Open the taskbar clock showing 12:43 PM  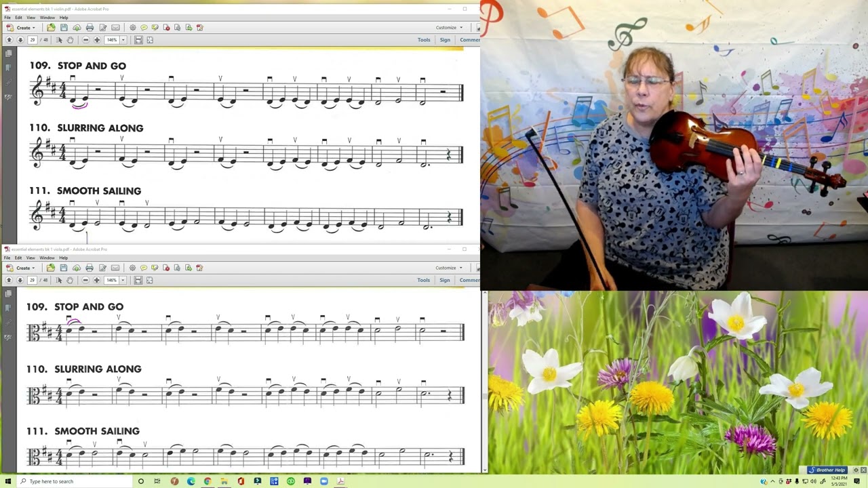tap(838, 481)
